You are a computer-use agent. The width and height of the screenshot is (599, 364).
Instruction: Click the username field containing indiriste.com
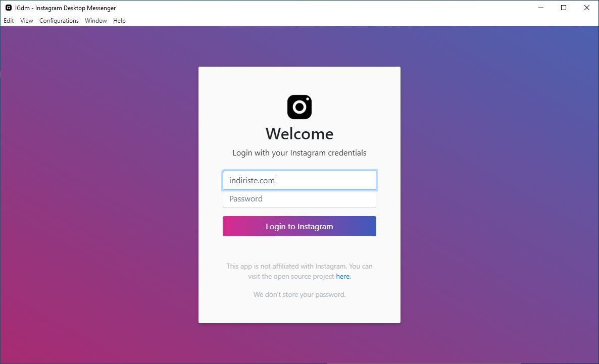(x=299, y=180)
